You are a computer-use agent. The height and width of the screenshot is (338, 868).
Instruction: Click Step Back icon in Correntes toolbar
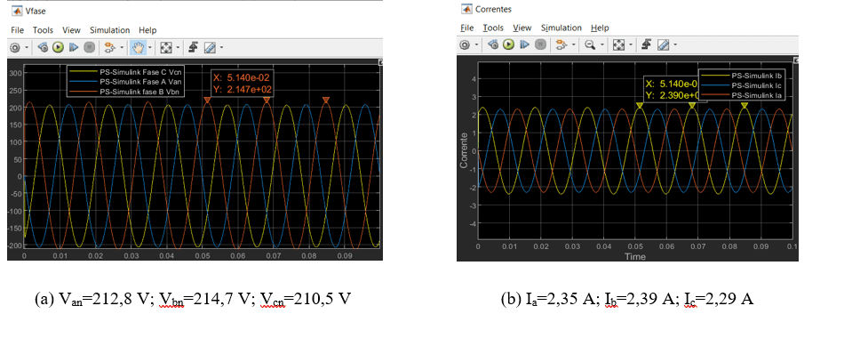click(x=494, y=44)
